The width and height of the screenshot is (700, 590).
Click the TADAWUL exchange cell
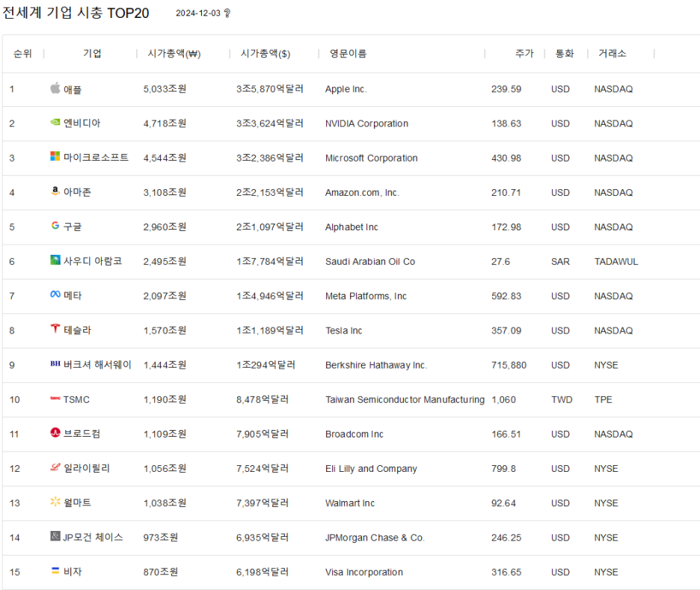click(616, 262)
